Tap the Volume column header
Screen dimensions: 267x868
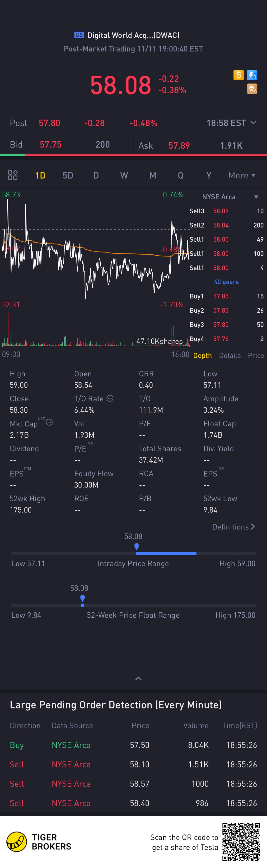[x=196, y=725]
